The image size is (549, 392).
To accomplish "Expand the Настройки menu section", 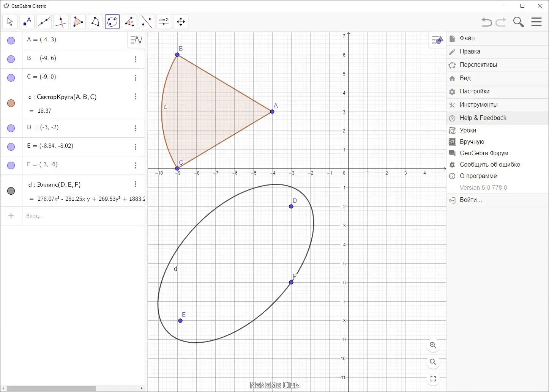I will [498, 91].
